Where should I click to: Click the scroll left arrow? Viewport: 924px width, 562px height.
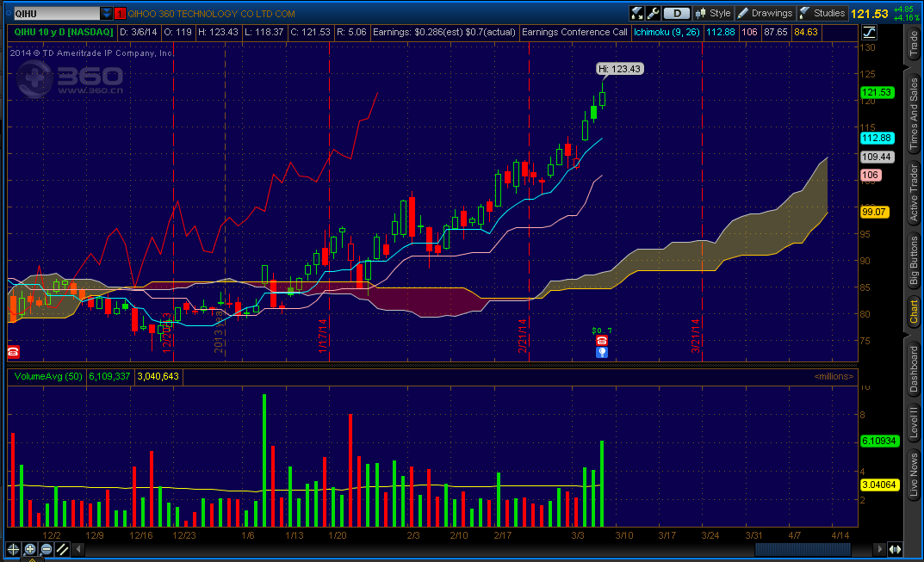[x=78, y=549]
